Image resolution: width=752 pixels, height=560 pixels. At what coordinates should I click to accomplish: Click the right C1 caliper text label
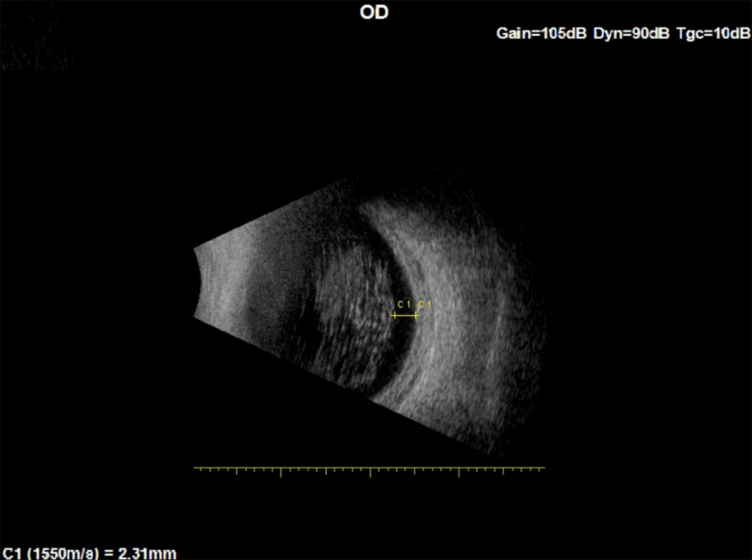[x=425, y=305]
